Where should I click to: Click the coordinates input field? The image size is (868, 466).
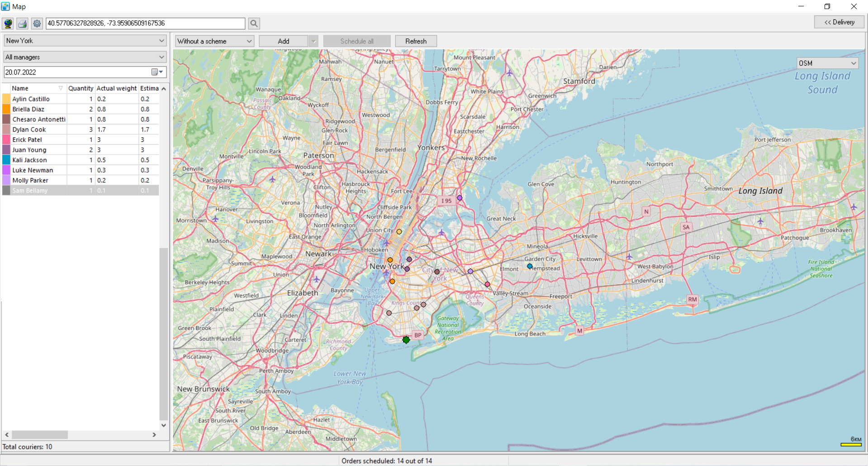[145, 24]
